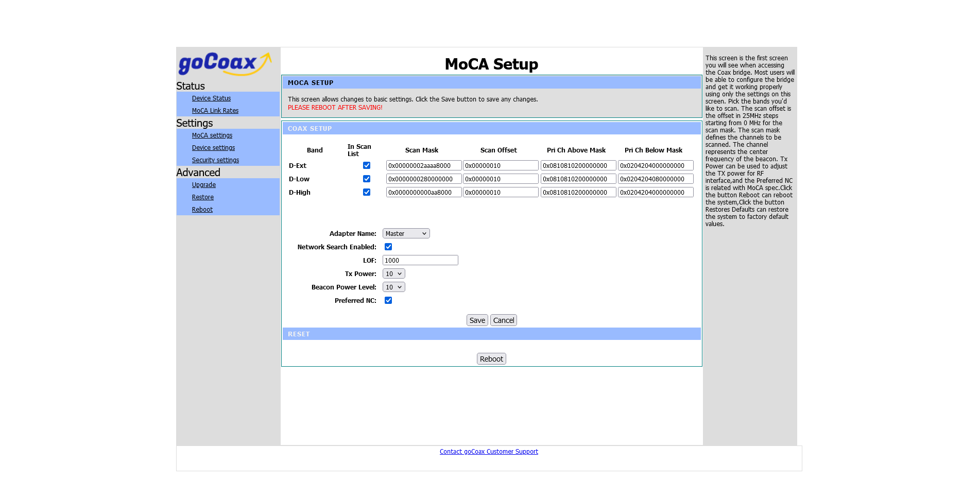Toggle D-High In Scan List checkbox
The width and height of the screenshot is (980, 497).
pyautogui.click(x=367, y=192)
